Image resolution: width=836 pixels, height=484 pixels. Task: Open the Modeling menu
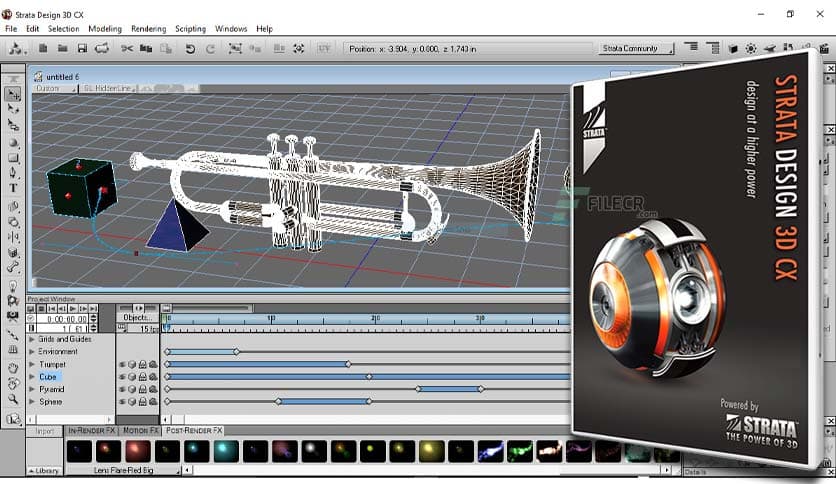point(105,29)
